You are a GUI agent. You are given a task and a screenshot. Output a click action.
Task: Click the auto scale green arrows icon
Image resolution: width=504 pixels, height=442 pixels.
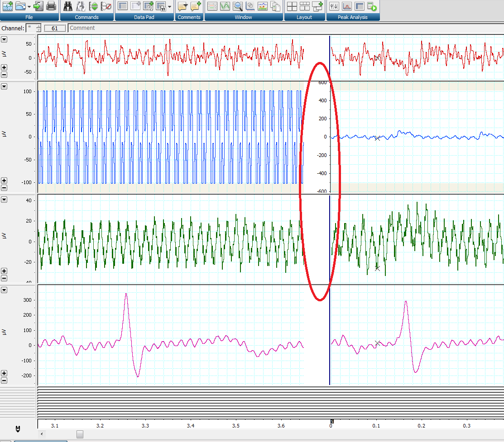point(94,6)
